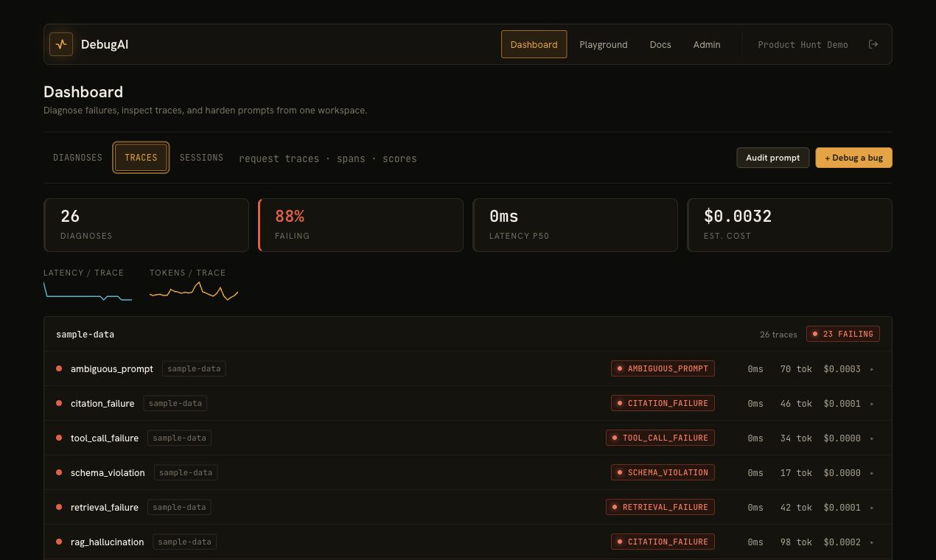Click the Audit prompt button

point(773,158)
